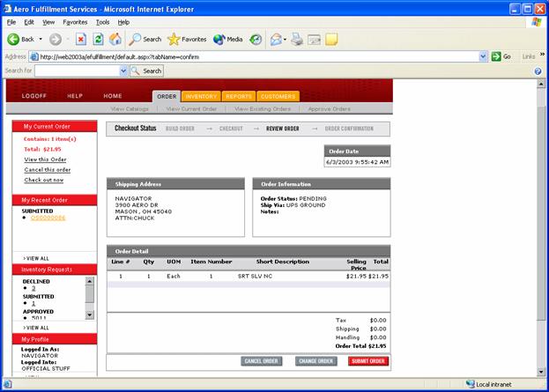Click the Mail envelope icon
Screen dimensions: 549x392
point(276,39)
